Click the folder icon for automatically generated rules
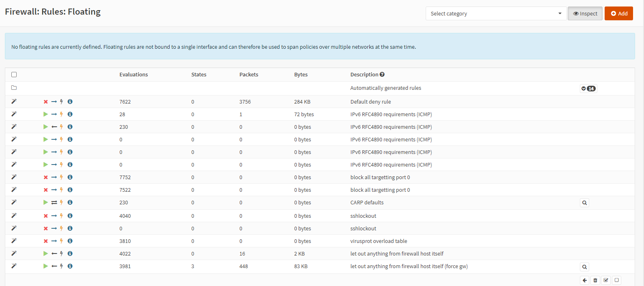The image size is (644, 286). 14,88
